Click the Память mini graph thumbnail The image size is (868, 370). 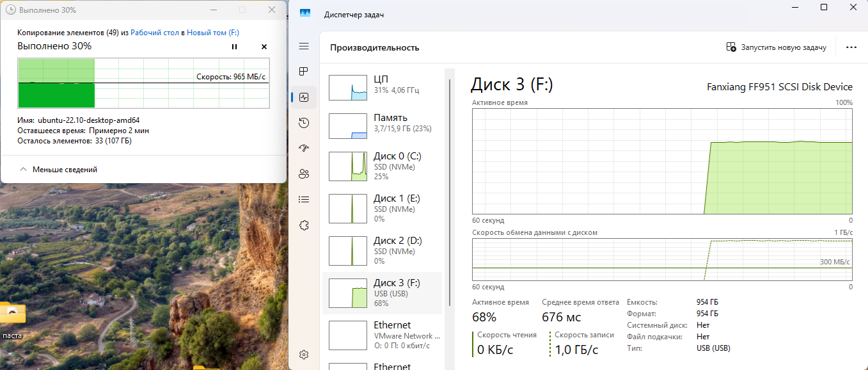349,126
